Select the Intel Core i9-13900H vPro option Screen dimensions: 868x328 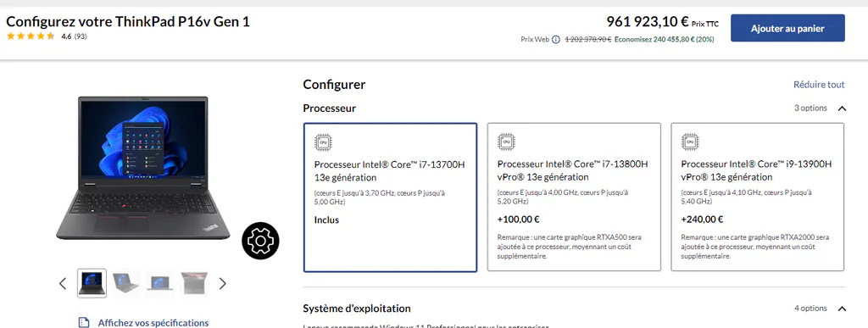point(758,197)
